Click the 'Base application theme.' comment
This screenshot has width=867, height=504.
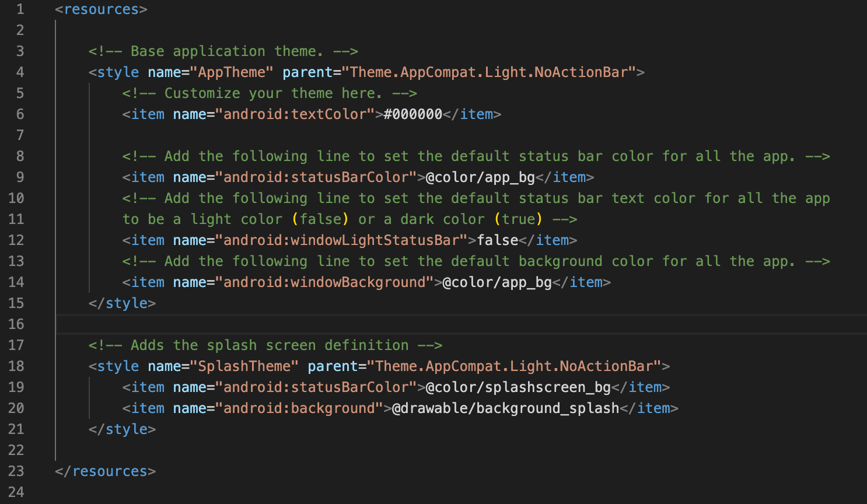223,51
